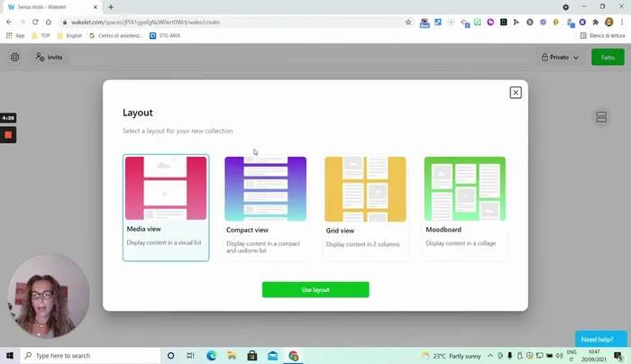This screenshot has height=364, width=631.
Task: Click the green Use layout button
Action: click(315, 289)
